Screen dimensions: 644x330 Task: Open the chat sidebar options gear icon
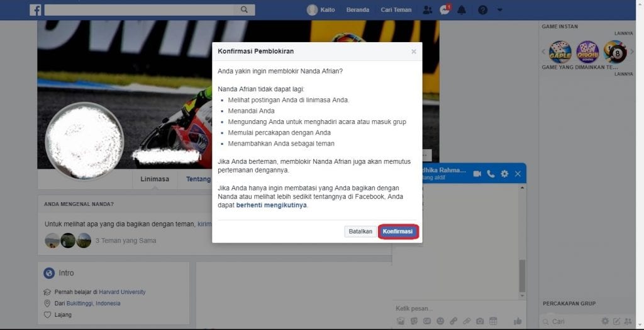pyautogui.click(x=605, y=321)
